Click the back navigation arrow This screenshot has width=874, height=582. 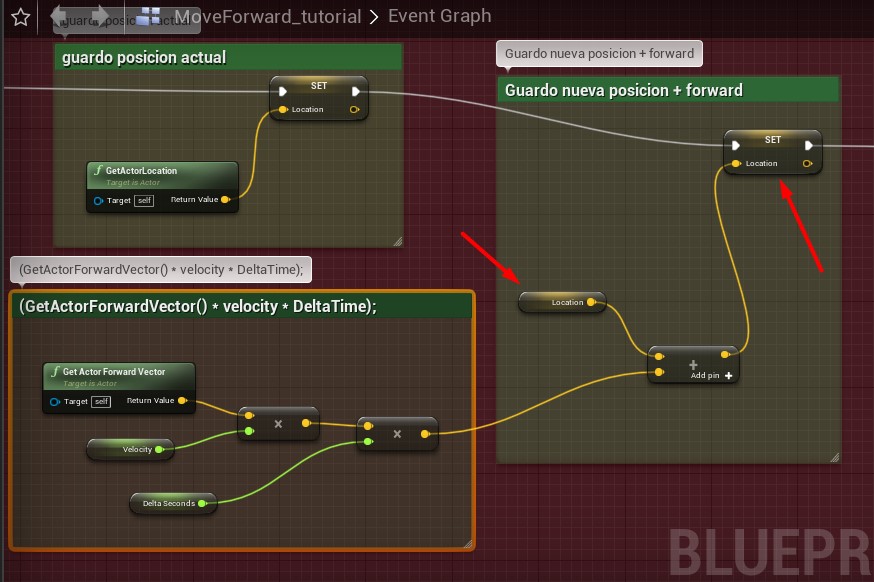point(60,16)
